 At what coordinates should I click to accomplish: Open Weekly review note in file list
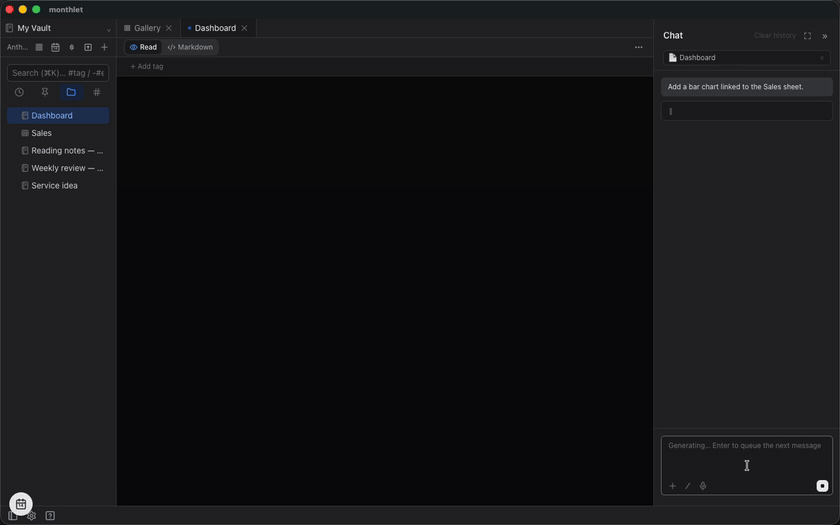pyautogui.click(x=58, y=168)
